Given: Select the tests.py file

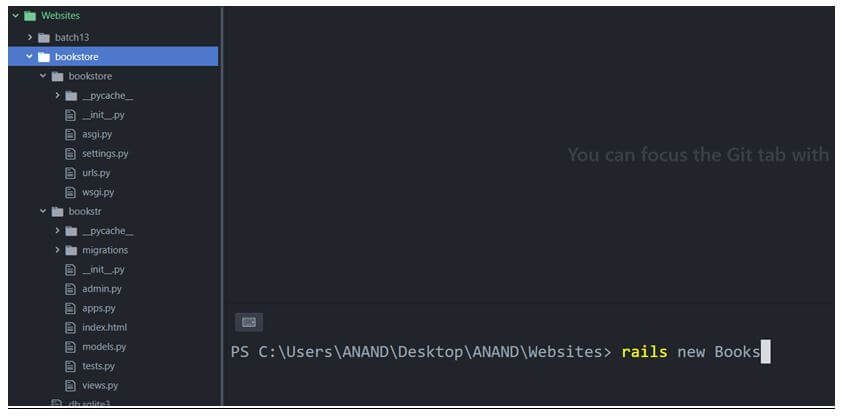Looking at the screenshot, I should point(98,366).
